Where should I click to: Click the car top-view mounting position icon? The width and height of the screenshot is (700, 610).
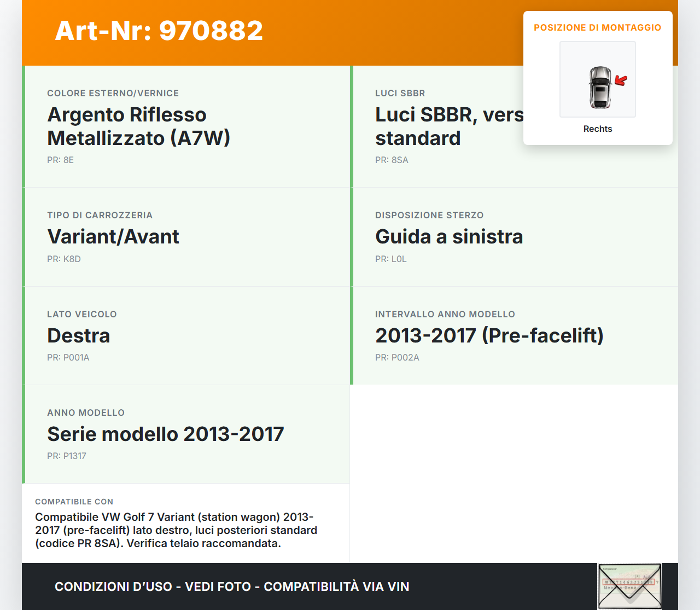click(x=597, y=79)
